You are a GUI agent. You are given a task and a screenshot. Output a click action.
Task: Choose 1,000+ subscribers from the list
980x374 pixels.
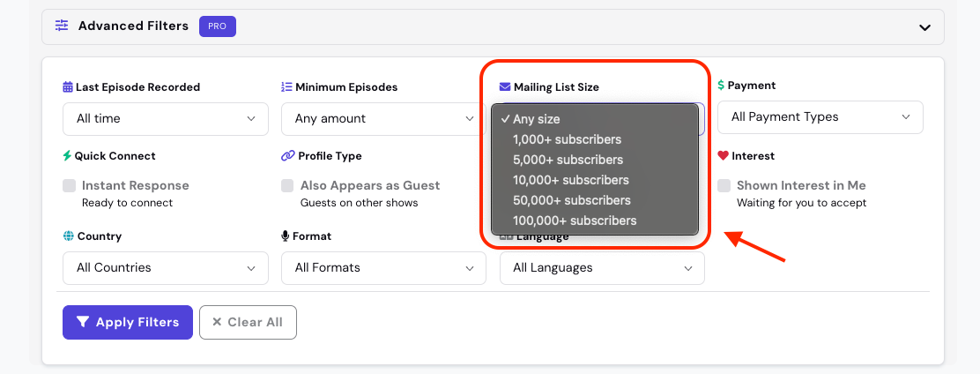pos(594,139)
